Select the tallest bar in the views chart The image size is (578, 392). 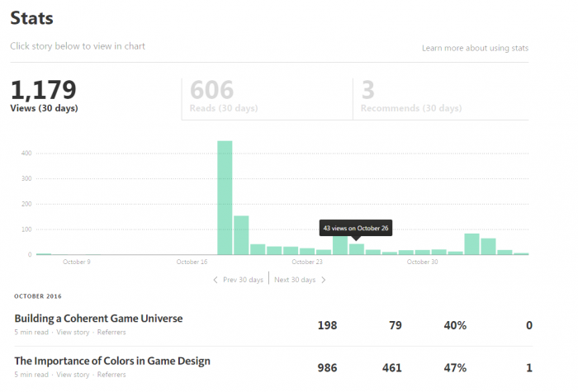[x=225, y=197]
